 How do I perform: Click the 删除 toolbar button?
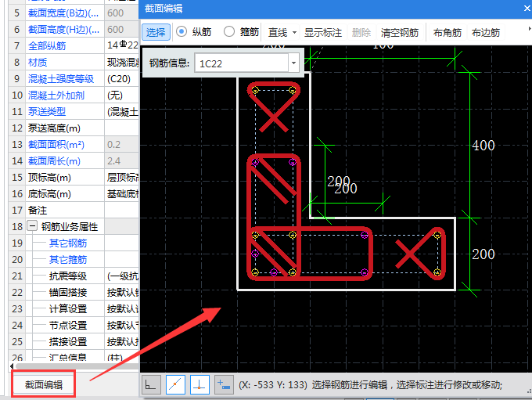tap(361, 32)
